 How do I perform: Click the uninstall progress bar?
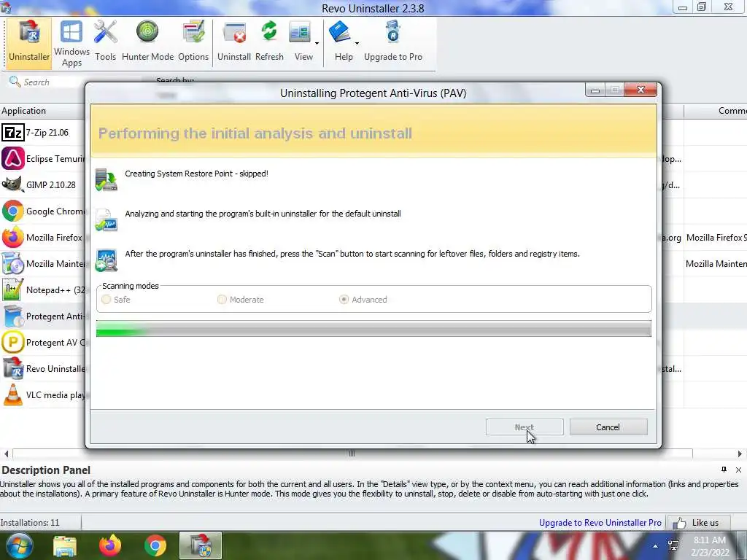373,329
